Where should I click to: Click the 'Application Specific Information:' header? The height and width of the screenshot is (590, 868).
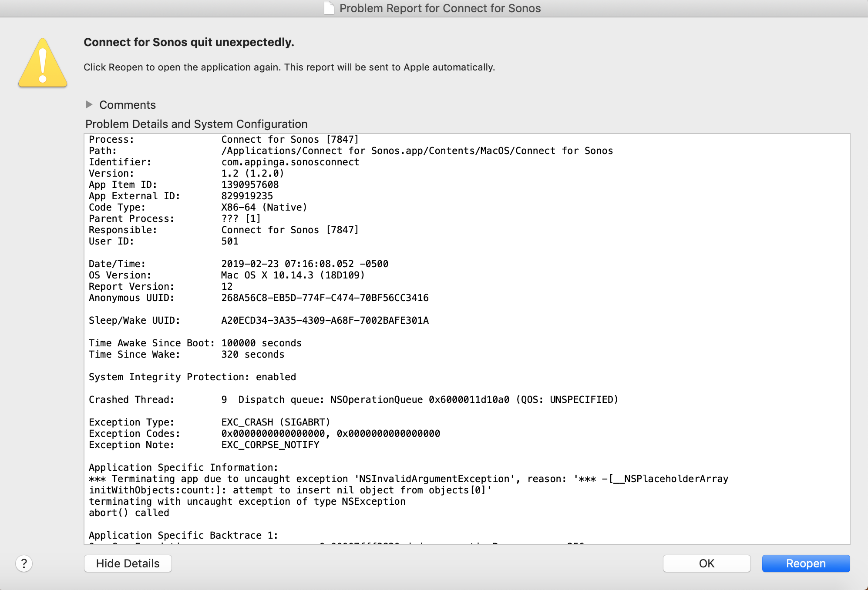[x=184, y=467]
